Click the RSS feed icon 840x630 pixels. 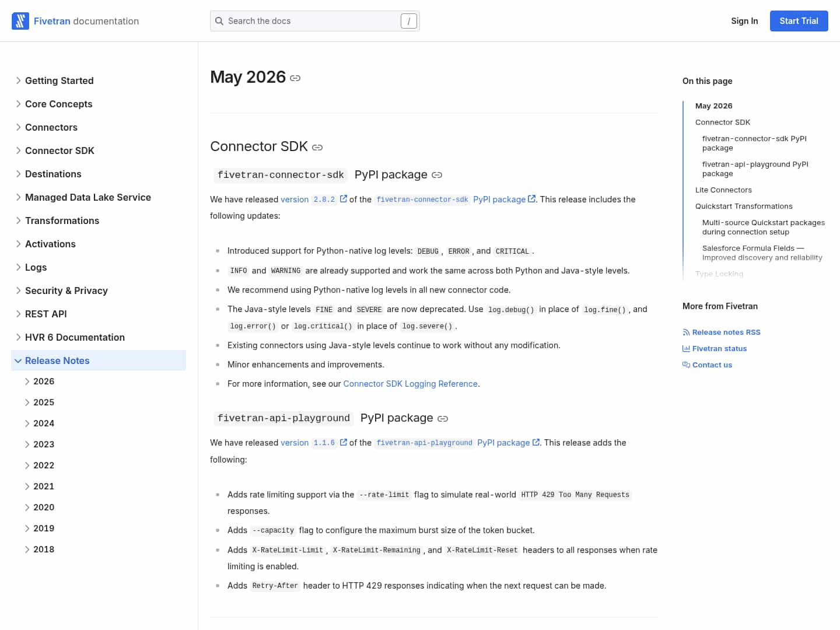pos(686,332)
